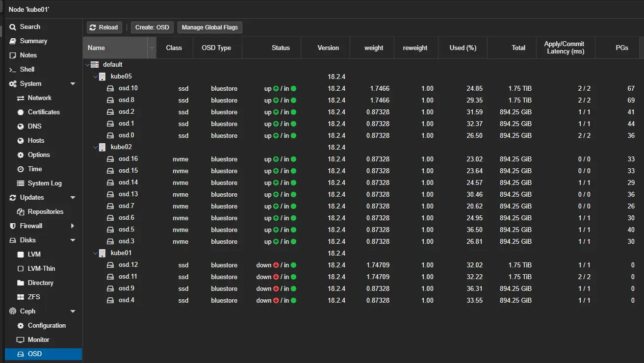Click the Ceph logo icon in sidebar

pyautogui.click(x=13, y=311)
